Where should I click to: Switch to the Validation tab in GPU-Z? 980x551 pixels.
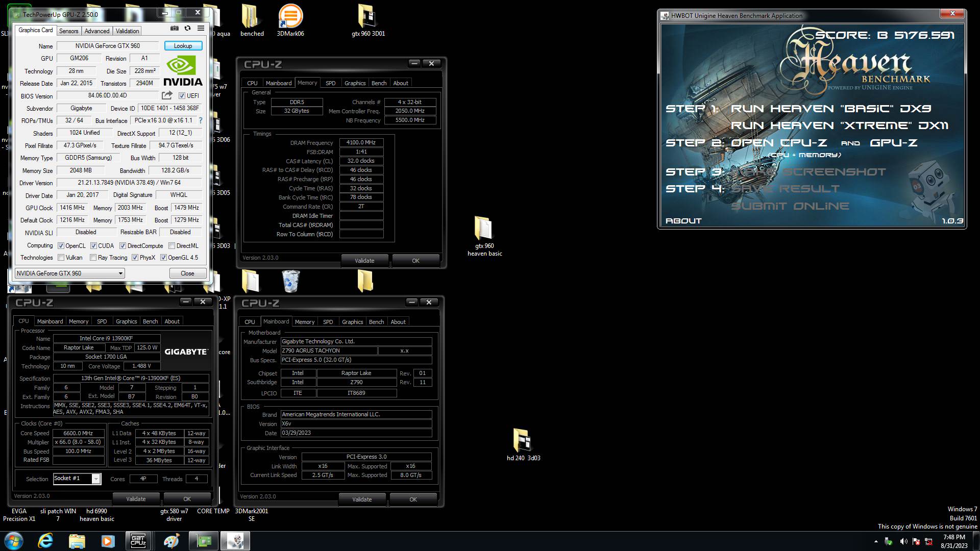point(127,31)
